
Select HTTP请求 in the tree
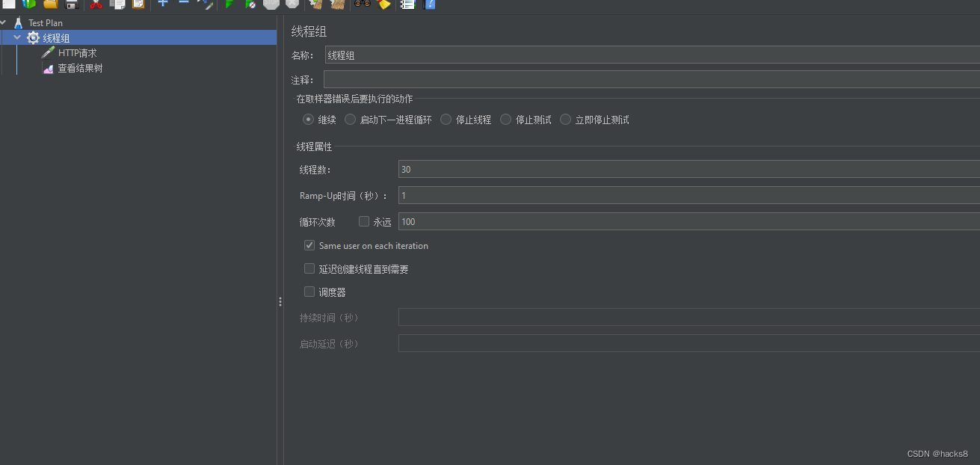[78, 53]
